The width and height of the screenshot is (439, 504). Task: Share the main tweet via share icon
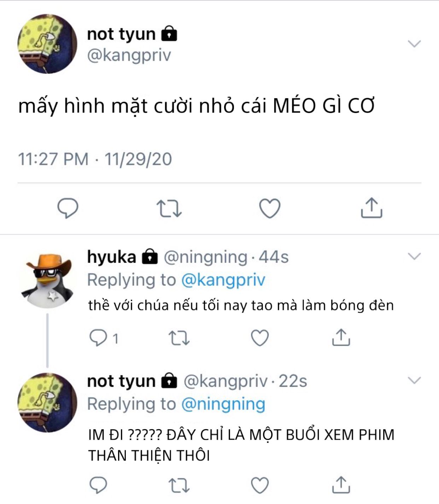point(371,207)
